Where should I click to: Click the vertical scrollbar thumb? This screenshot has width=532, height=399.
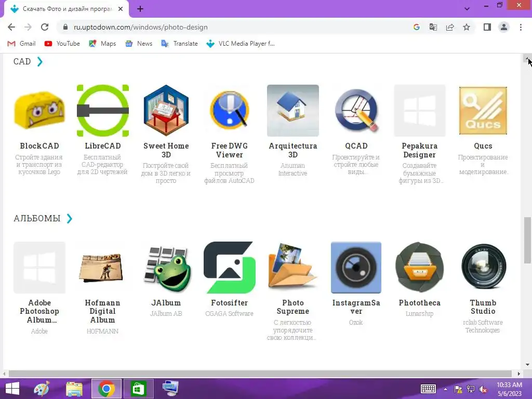pos(527,240)
